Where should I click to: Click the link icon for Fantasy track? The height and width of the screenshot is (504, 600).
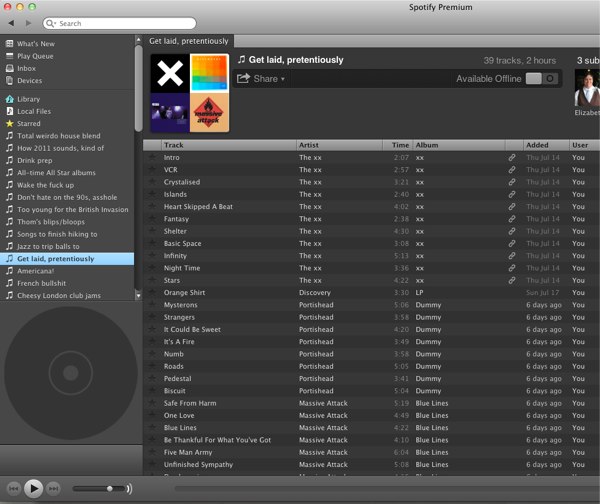tap(512, 219)
